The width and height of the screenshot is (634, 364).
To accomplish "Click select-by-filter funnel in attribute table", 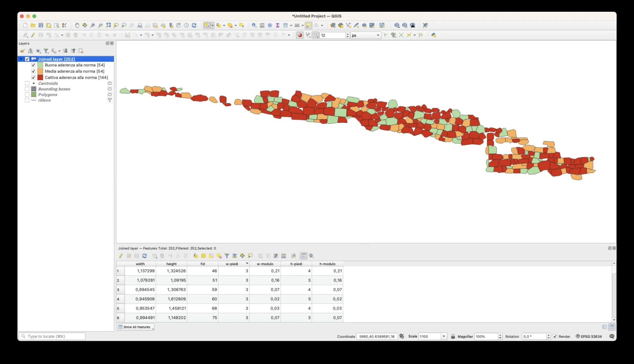I will point(227,256).
